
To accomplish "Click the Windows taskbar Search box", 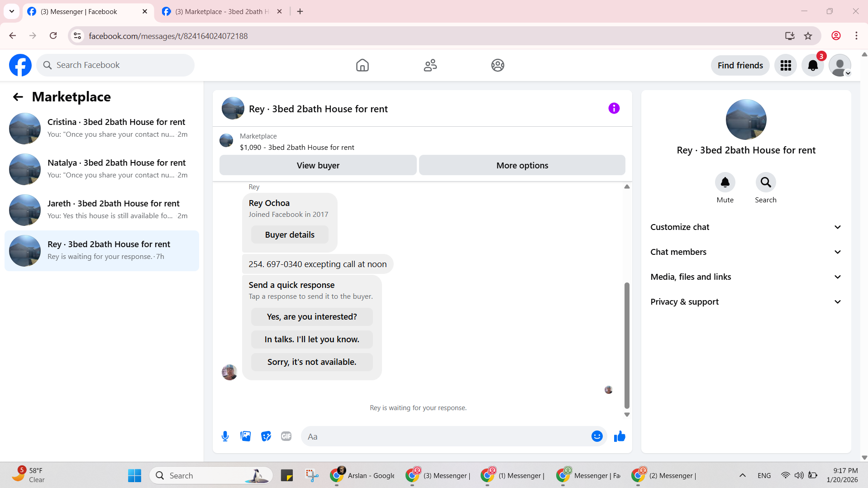I will (211, 476).
